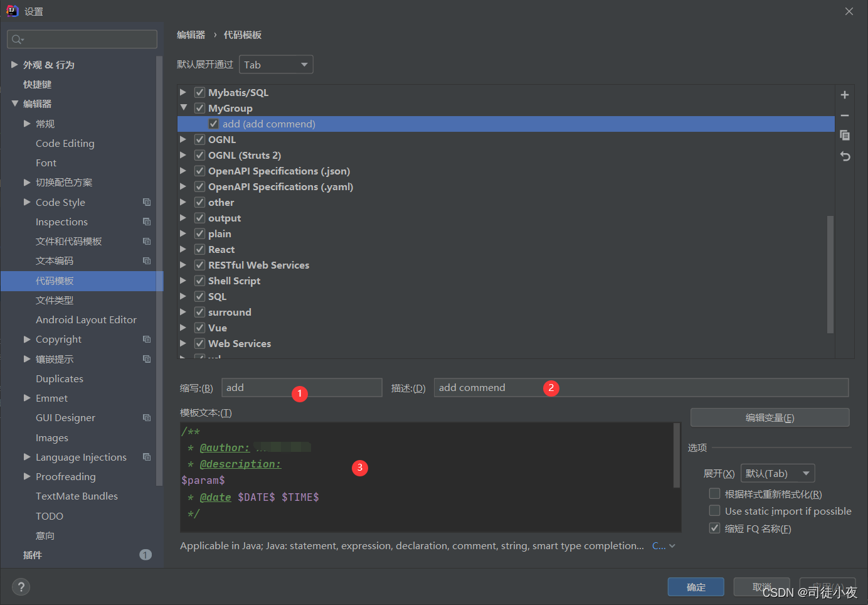Click project-level icon next to Code Style
The image size is (868, 605).
(147, 202)
